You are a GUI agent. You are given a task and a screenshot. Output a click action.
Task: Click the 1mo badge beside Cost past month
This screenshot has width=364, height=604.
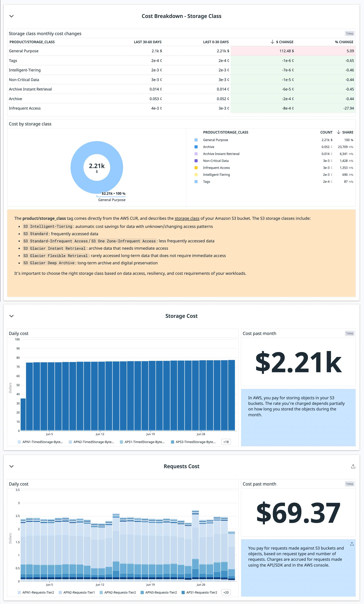click(x=350, y=333)
